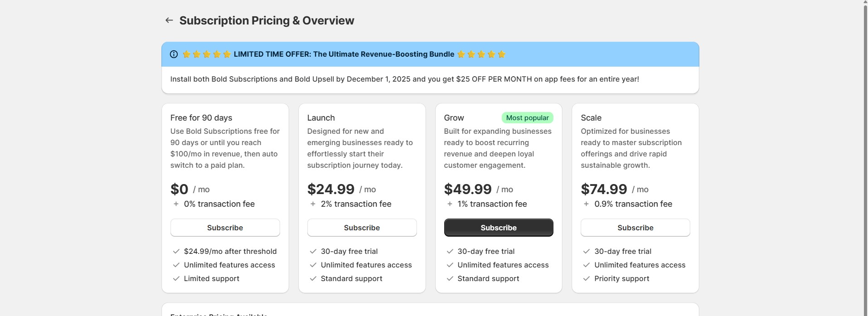Click the Enterprise Pricing Available heading
Viewport: 868px width, 316px height.
tap(219, 314)
